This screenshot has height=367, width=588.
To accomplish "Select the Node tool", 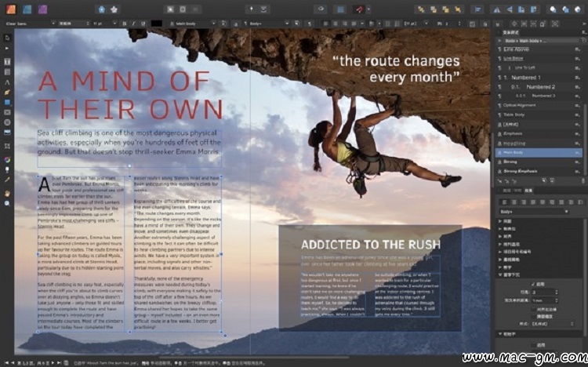I will tap(7, 49).
